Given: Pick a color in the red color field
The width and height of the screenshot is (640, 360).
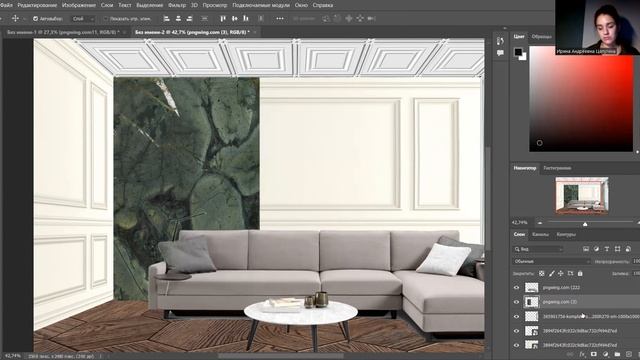Looking at the screenshot, I should click(581, 98).
